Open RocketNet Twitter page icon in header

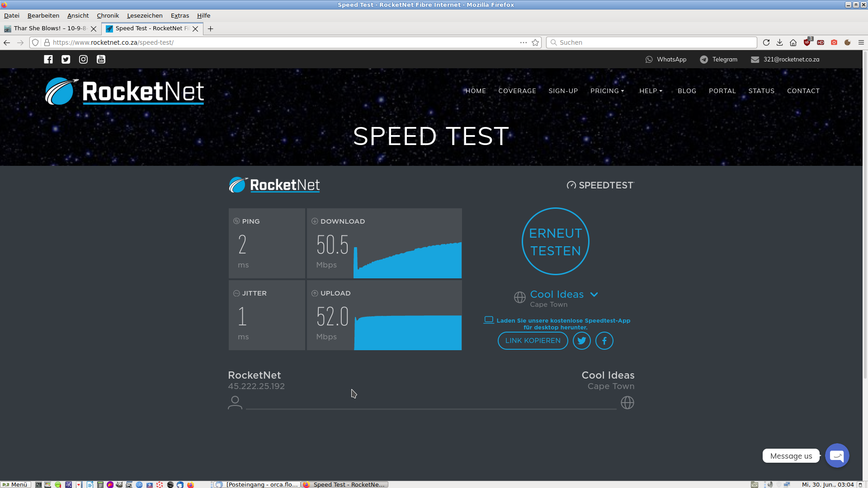coord(66,59)
